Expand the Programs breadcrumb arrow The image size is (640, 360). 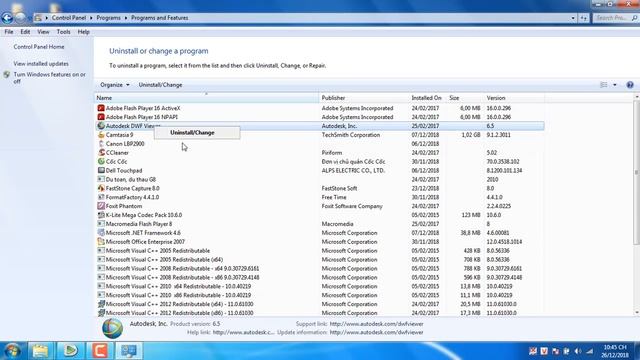tap(126, 18)
